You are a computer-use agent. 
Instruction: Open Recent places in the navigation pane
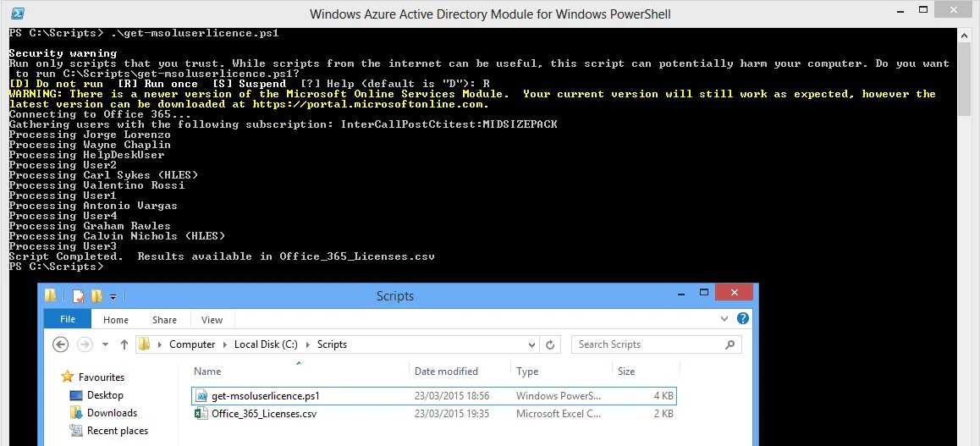[118, 431]
